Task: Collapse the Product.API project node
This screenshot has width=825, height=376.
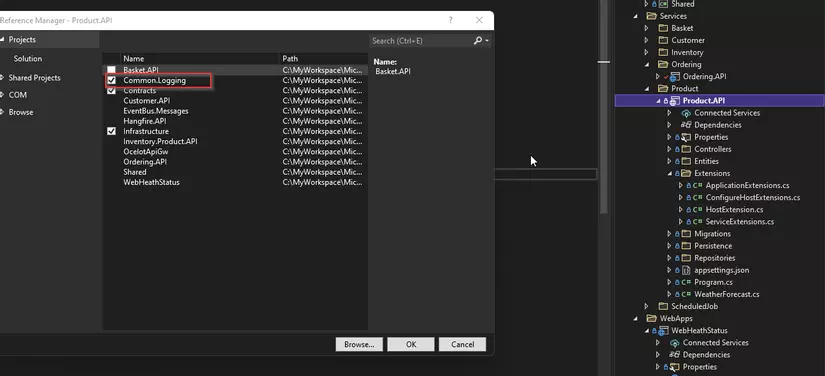Action: pyautogui.click(x=658, y=101)
